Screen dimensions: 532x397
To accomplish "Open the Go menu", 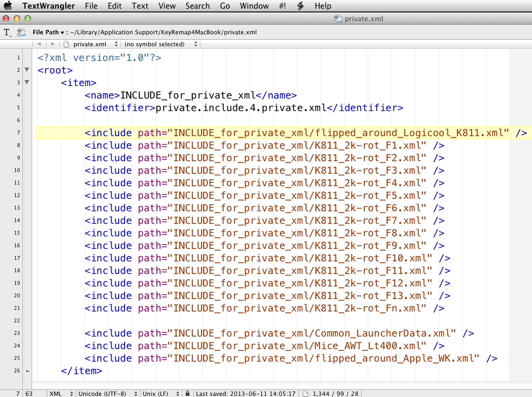I will pos(224,6).
